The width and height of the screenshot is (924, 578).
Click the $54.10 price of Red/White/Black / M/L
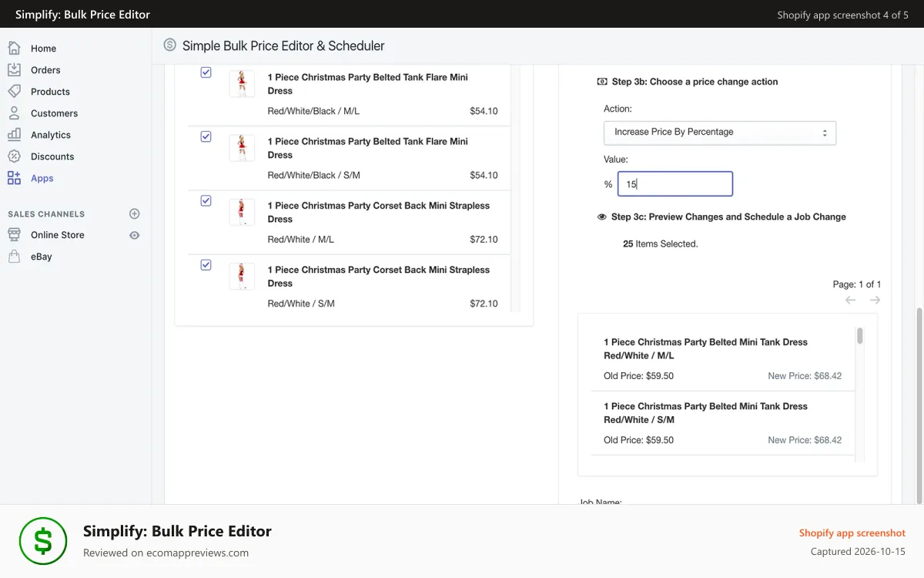click(484, 111)
